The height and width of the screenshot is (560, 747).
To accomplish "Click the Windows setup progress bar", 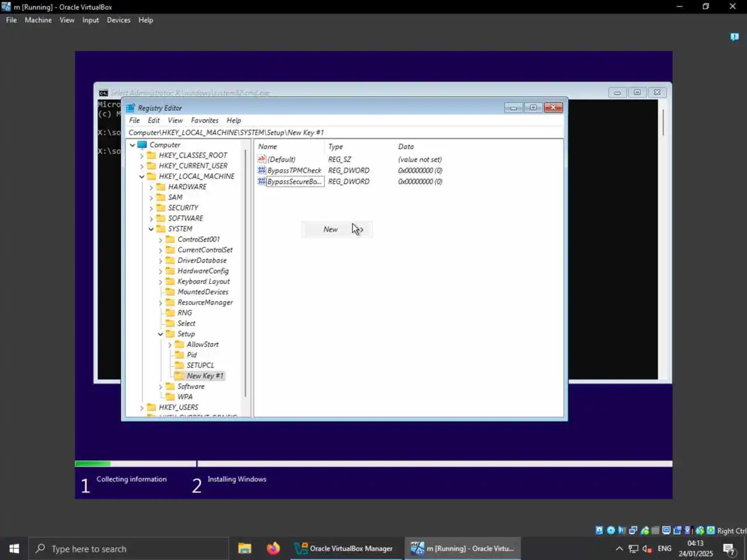I will click(373, 464).
